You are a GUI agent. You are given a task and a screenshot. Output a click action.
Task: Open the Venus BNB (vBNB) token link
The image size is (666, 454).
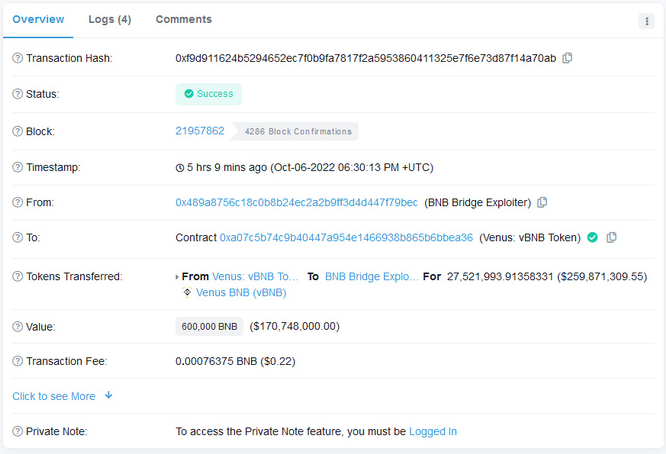click(241, 293)
